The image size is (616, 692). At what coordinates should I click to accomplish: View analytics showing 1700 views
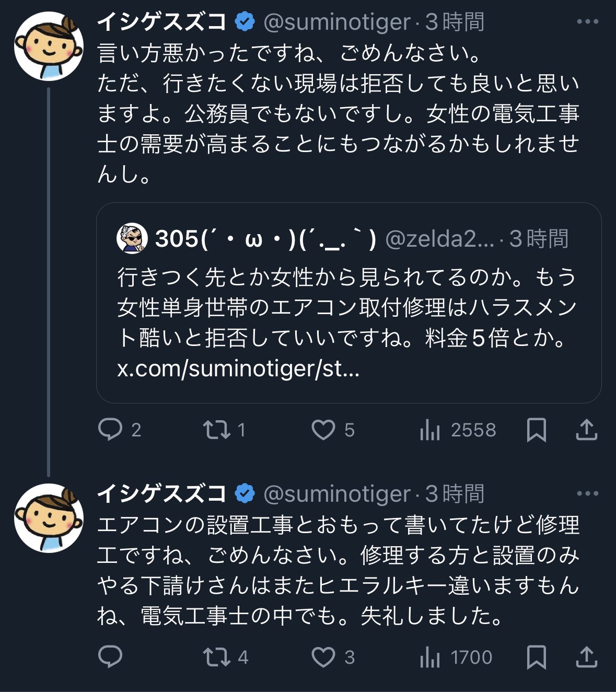430,657
